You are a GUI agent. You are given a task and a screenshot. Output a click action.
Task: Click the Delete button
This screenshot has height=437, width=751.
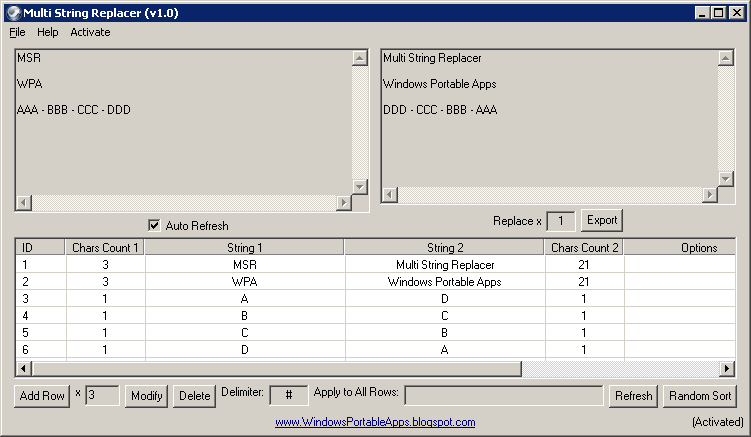pos(194,396)
